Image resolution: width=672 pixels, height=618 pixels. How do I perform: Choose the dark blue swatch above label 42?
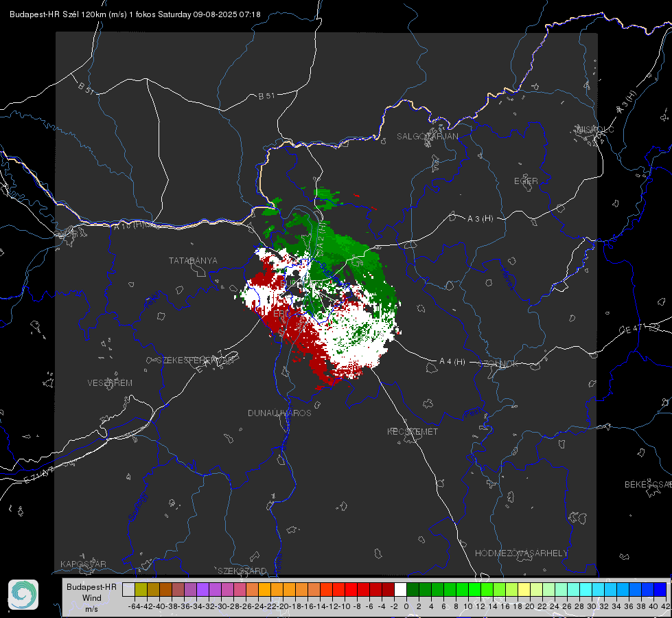pos(660,589)
